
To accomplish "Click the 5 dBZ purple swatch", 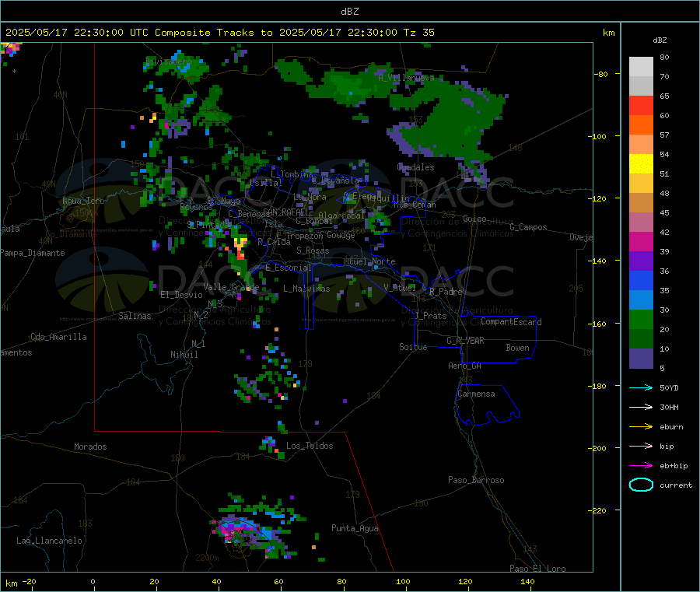I will tap(641, 358).
